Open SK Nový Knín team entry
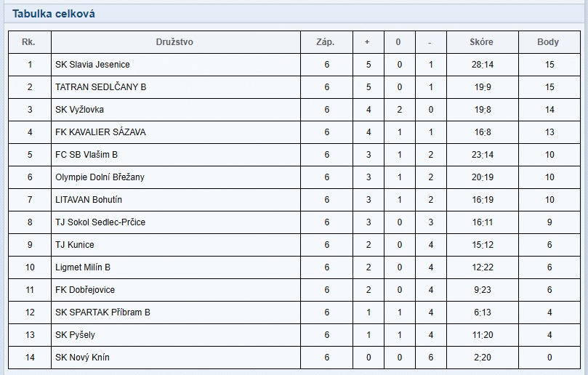The width and height of the screenshot is (588, 375). (82, 358)
